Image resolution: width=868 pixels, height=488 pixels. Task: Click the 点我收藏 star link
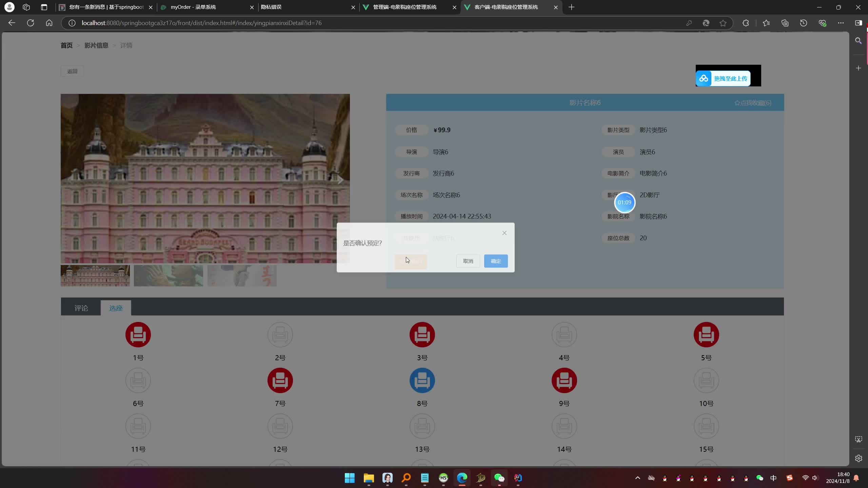(x=753, y=103)
